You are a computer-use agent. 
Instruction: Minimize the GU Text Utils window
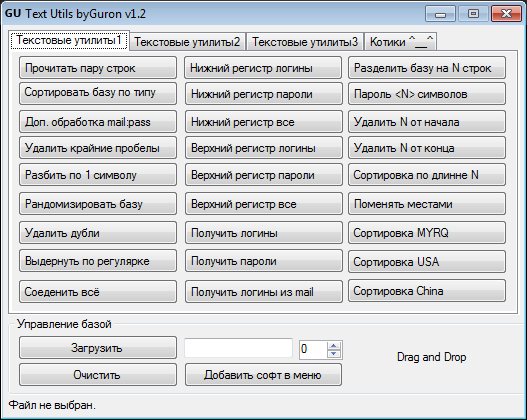pos(440,14)
